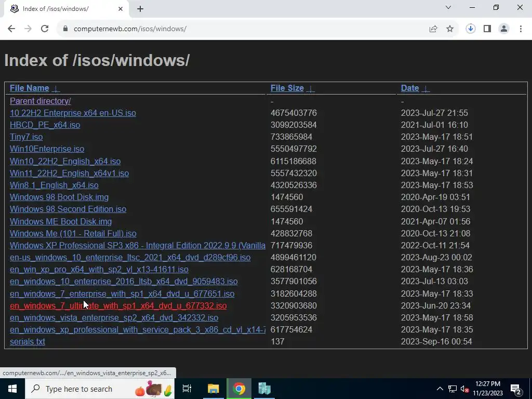
Task: Click the Win10Enterprise.iso link
Action: click(x=47, y=149)
